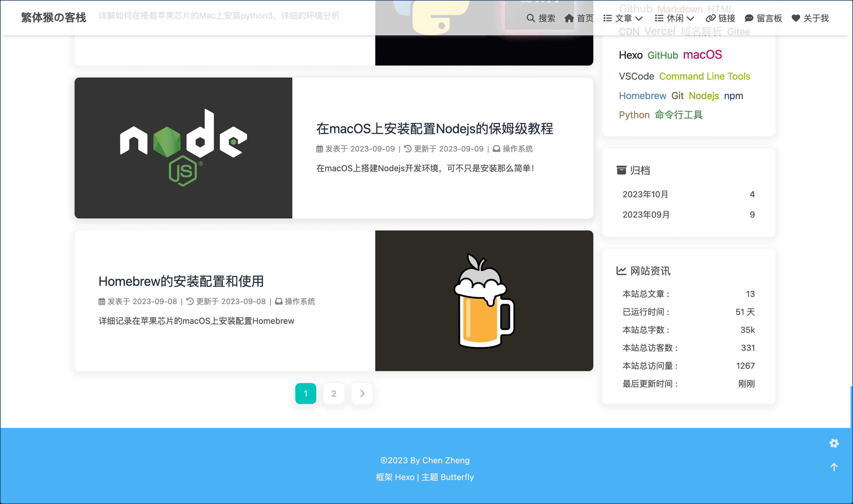Viewport: 853px width, 504px height.
Task: Click calendar icon on Nodejs post meta
Action: click(x=320, y=149)
